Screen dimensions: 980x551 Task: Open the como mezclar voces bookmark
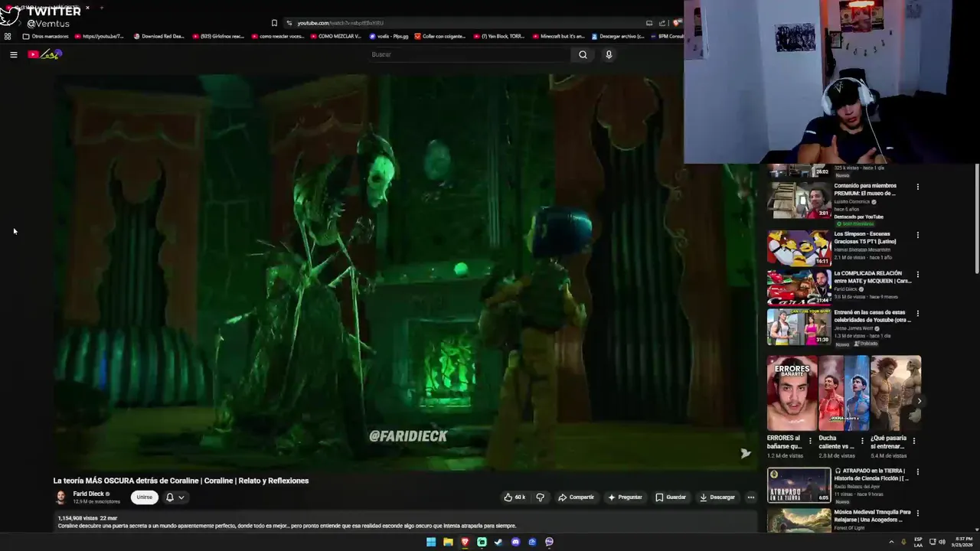point(277,36)
